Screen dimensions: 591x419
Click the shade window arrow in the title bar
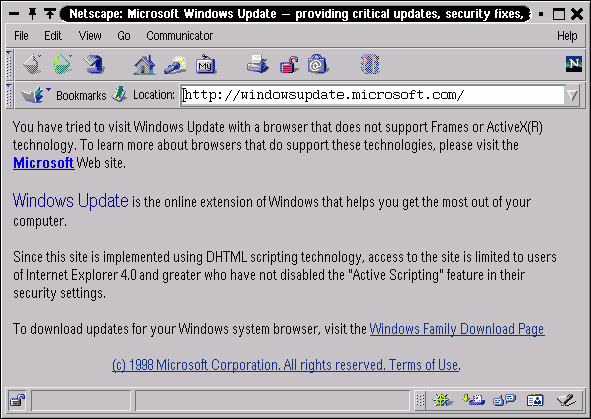coord(49,14)
